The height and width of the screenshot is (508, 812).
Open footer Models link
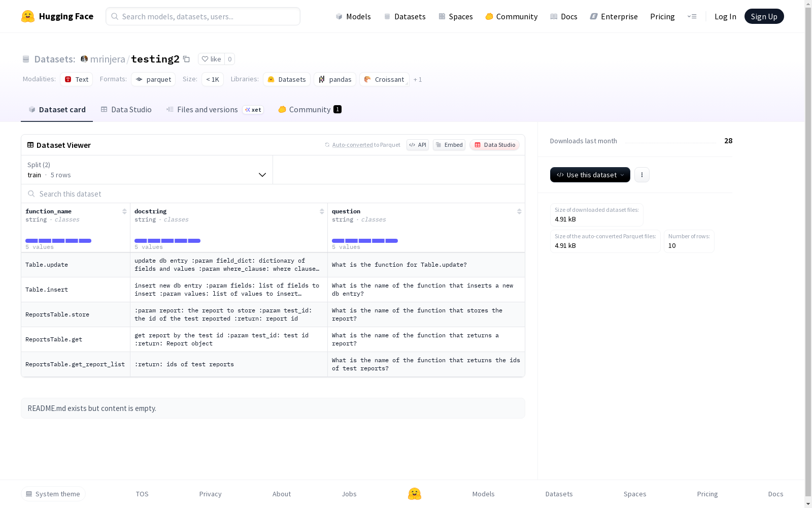tap(484, 494)
